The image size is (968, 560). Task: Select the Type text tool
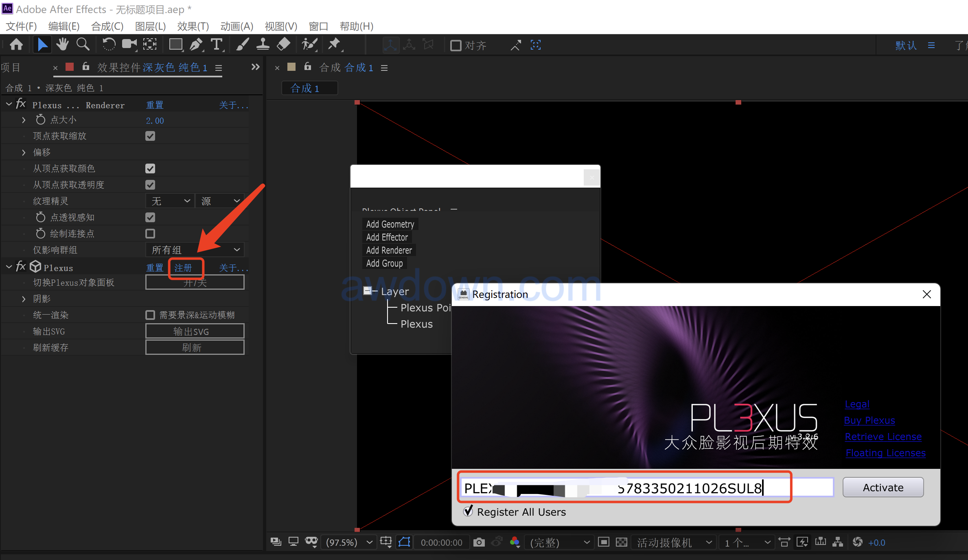tap(217, 44)
